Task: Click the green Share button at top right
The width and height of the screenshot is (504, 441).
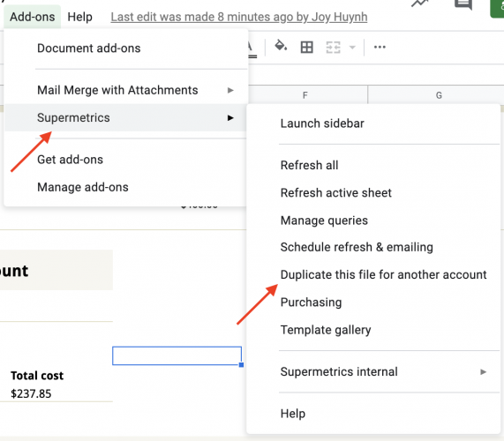Action: (497, 8)
